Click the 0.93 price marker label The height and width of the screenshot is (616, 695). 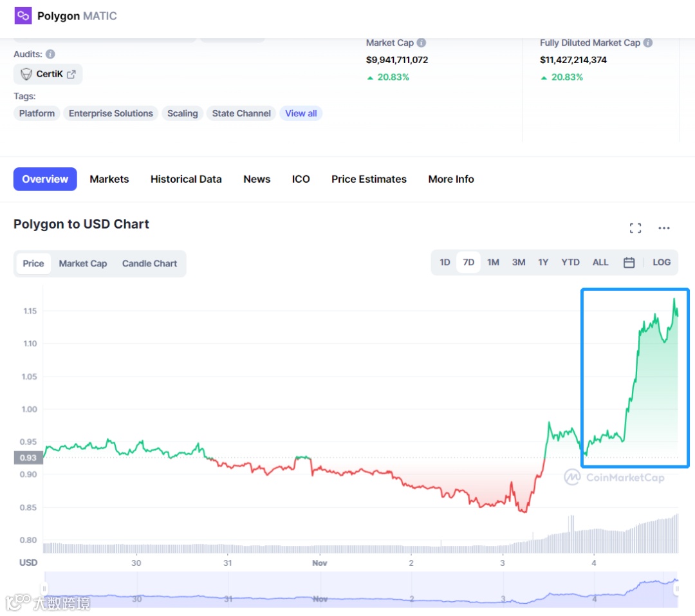pos(28,458)
